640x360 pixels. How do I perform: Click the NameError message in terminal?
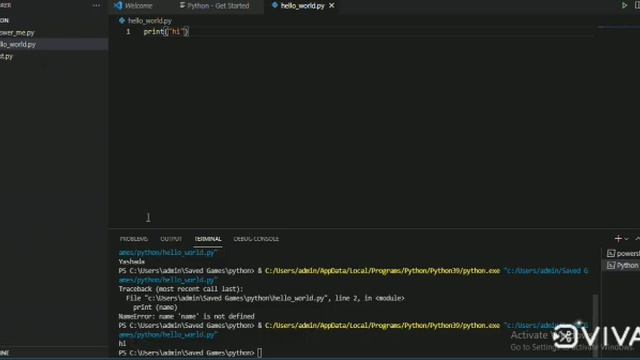(187, 316)
